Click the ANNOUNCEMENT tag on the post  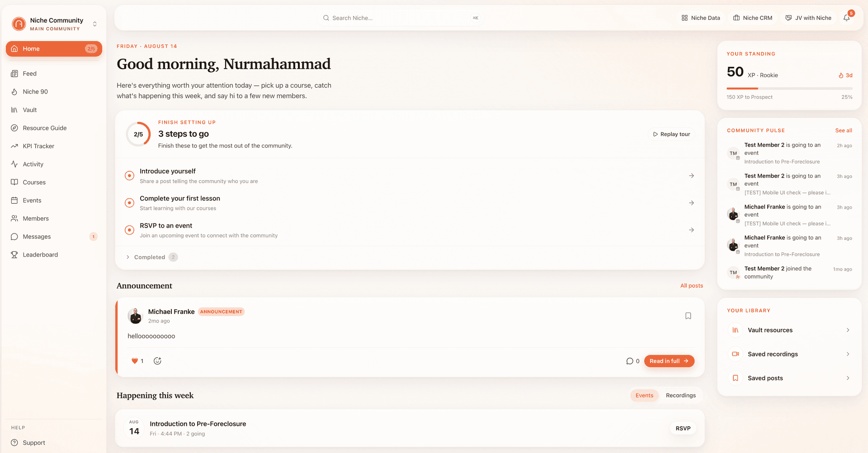point(221,312)
